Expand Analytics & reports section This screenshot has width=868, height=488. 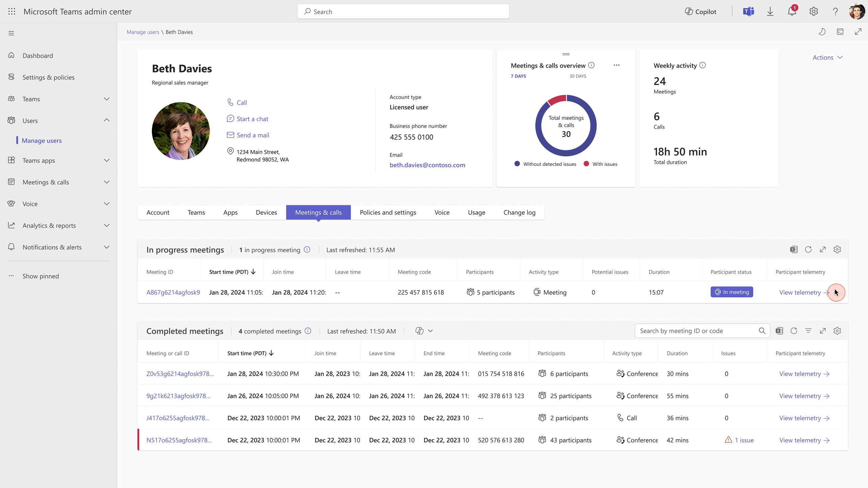(x=106, y=225)
